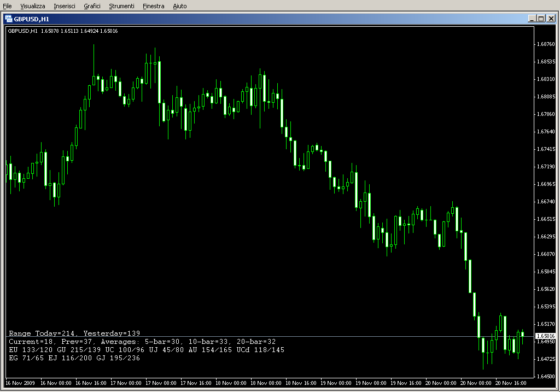
Task: Open the Visualizza menu
Action: click(x=32, y=6)
